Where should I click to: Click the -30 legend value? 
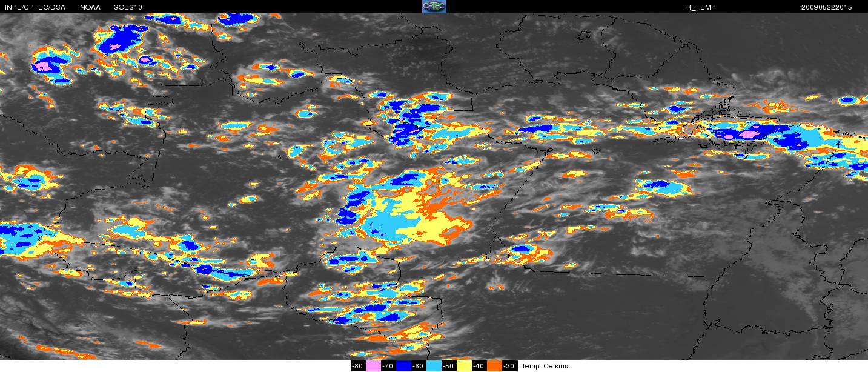click(509, 366)
